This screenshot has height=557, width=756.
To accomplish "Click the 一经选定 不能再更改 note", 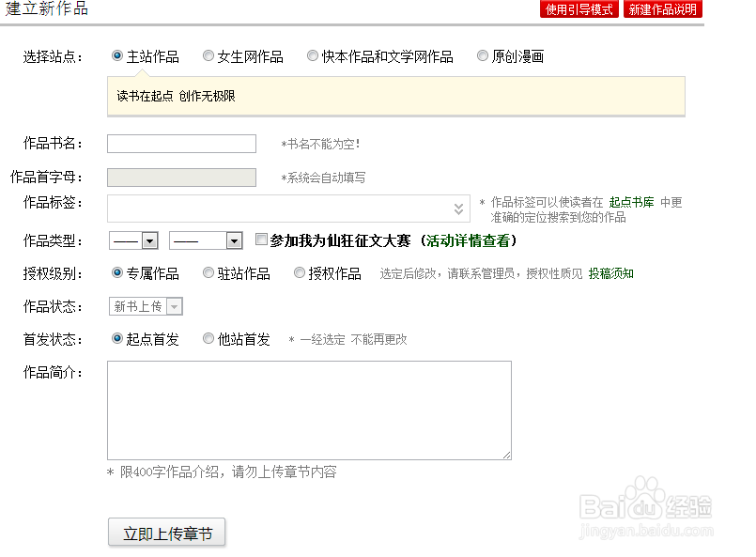I will point(353,339).
